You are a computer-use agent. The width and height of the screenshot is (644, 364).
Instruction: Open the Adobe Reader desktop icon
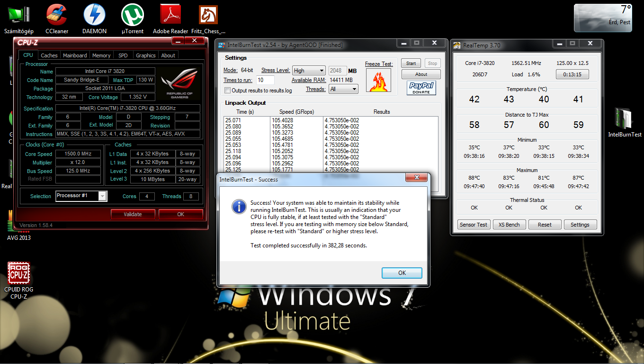(x=170, y=19)
